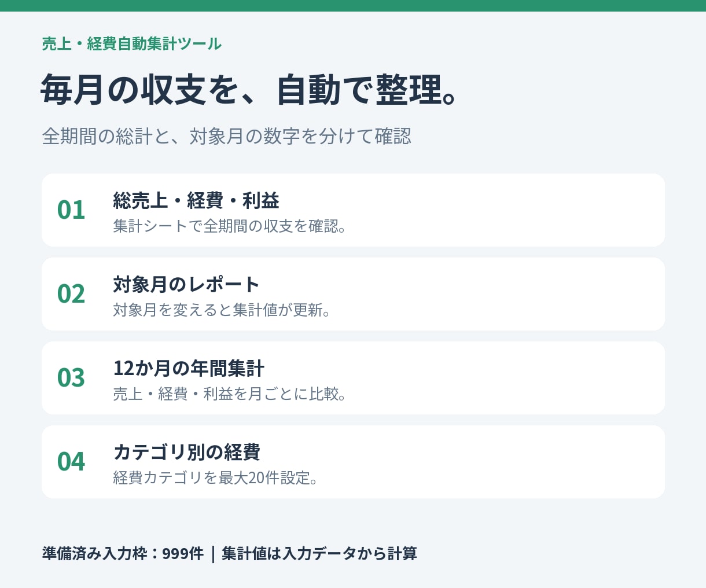Click the description 売上・経費・利益を月ごとに比較。
Screen dimensions: 706x588
[230, 394]
